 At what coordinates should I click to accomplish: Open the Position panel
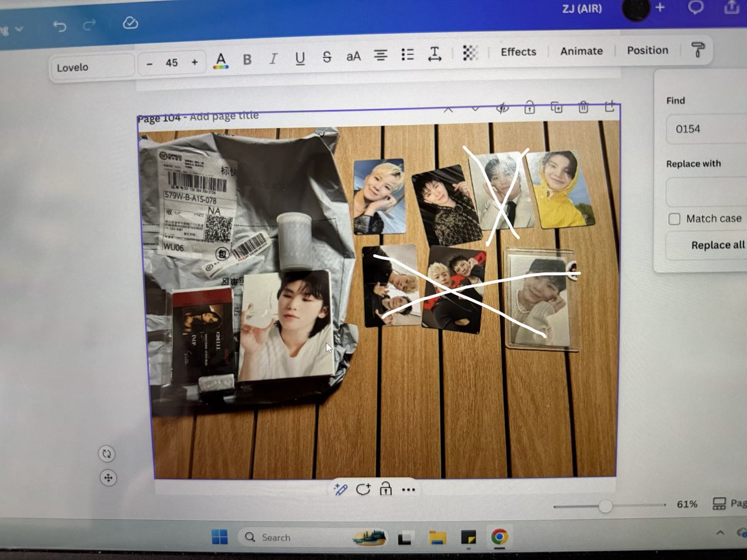tap(647, 50)
